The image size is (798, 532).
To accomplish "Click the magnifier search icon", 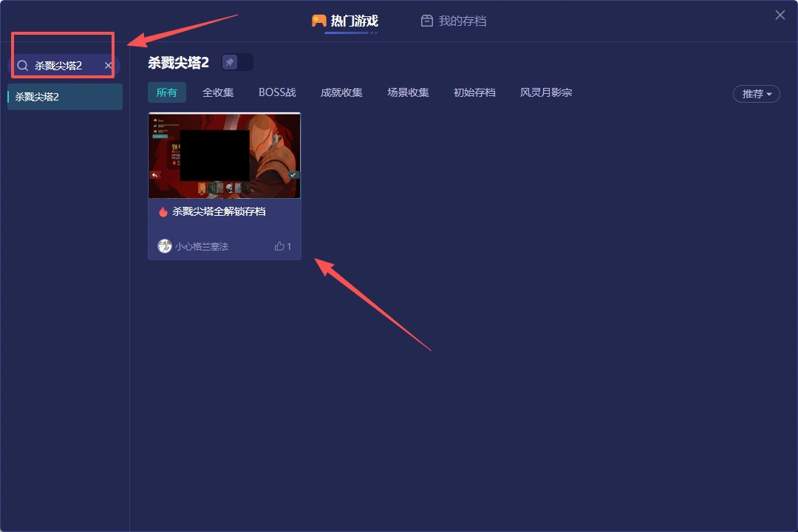I will coord(22,65).
